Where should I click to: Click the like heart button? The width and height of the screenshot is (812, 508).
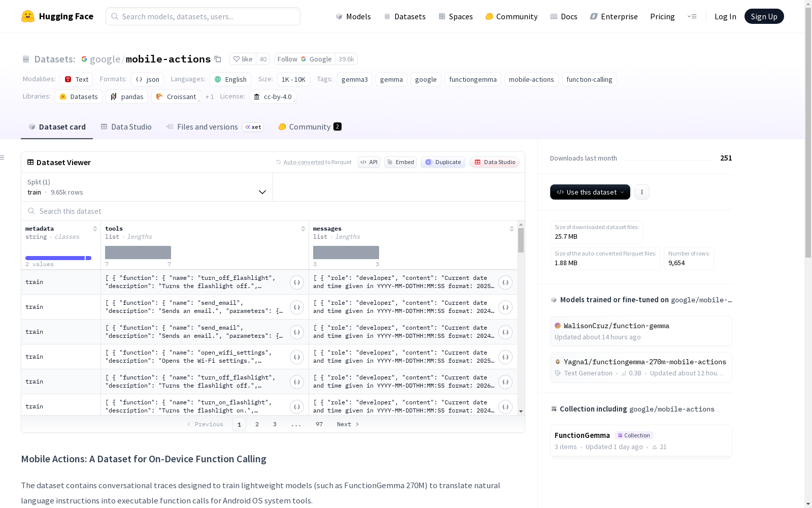click(243, 59)
